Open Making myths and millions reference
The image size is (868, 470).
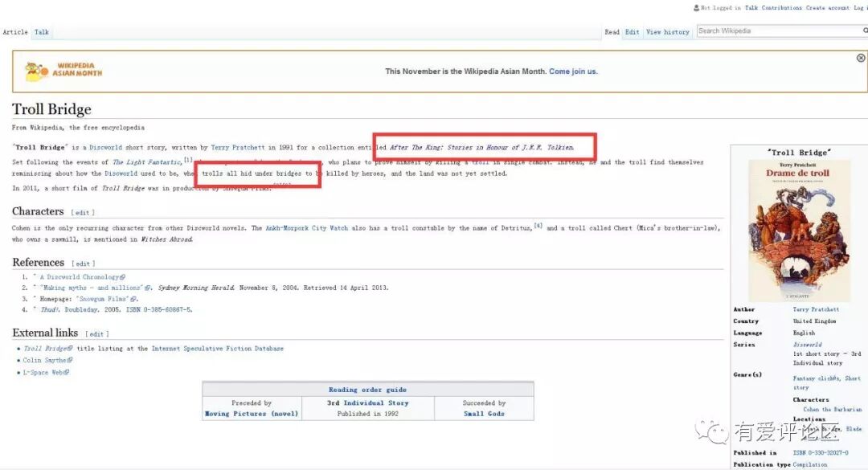pyautogui.click(x=96, y=288)
